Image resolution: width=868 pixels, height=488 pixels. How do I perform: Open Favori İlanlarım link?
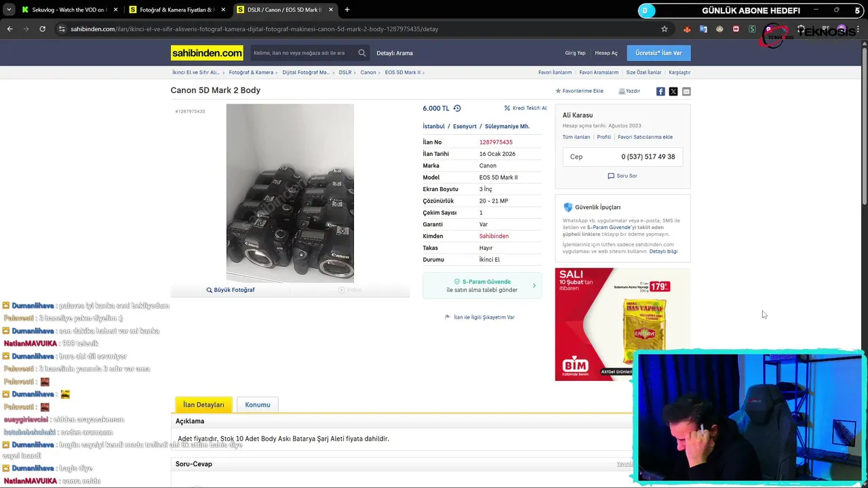pos(555,73)
